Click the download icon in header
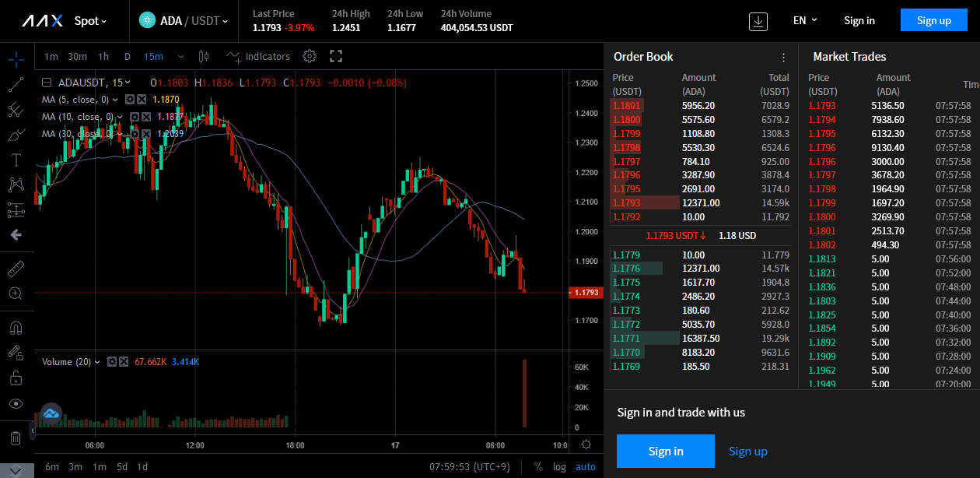Image resolution: width=980 pixels, height=478 pixels. tap(758, 21)
